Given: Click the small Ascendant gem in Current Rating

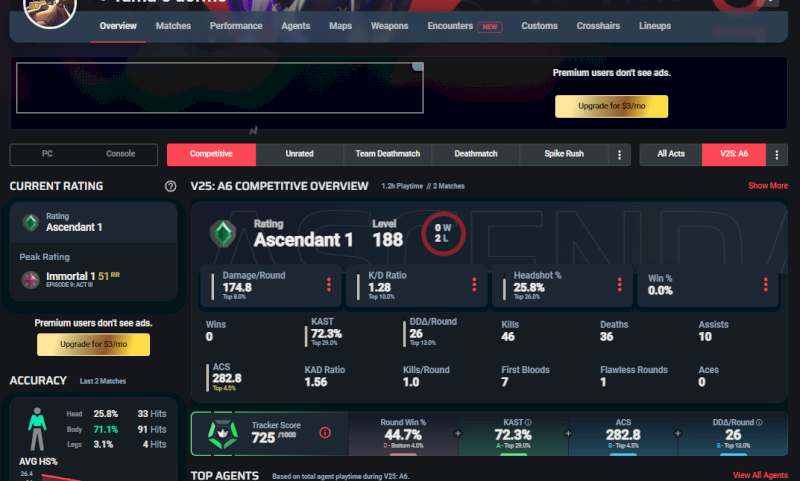Looking at the screenshot, I should click(31, 222).
